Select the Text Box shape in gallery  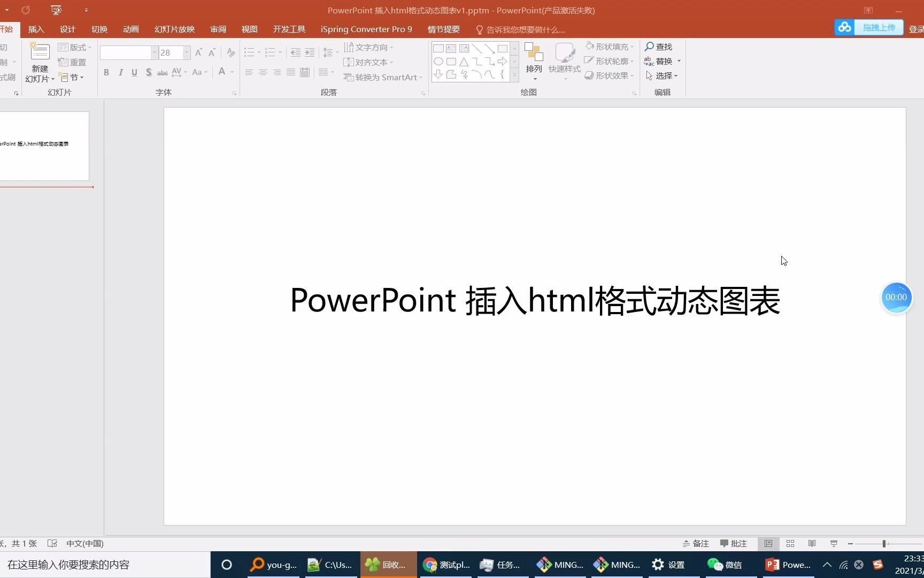[451, 49]
